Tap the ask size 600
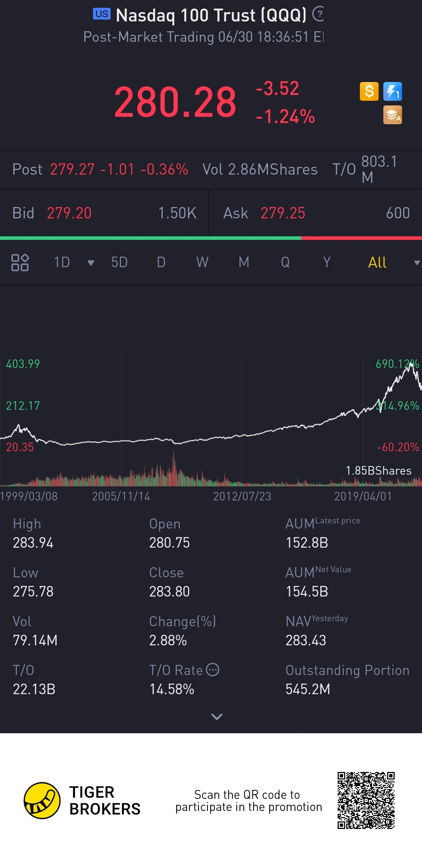422x868 pixels. (398, 213)
